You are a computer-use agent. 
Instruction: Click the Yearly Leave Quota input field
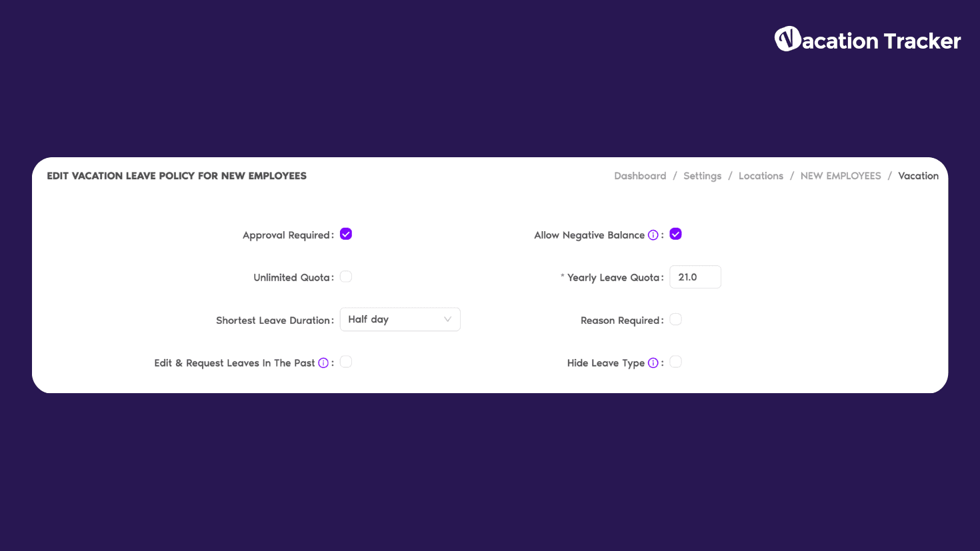pos(695,277)
